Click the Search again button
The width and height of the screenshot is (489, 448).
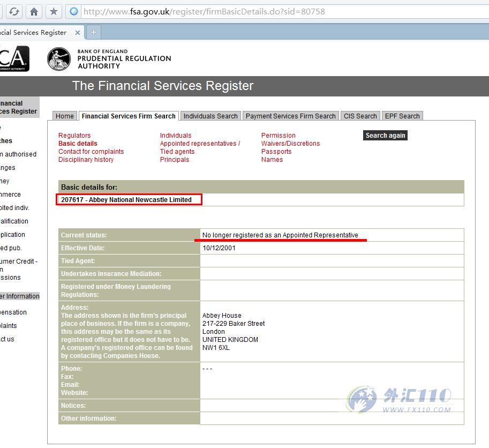pos(385,136)
